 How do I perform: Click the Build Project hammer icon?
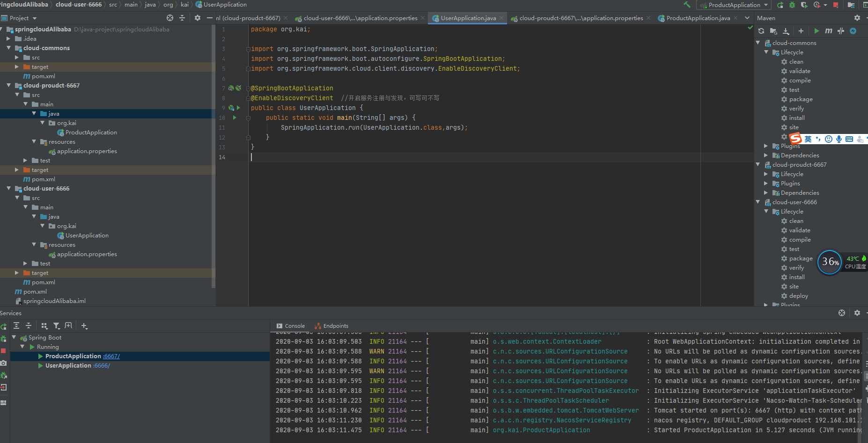pyautogui.click(x=687, y=5)
